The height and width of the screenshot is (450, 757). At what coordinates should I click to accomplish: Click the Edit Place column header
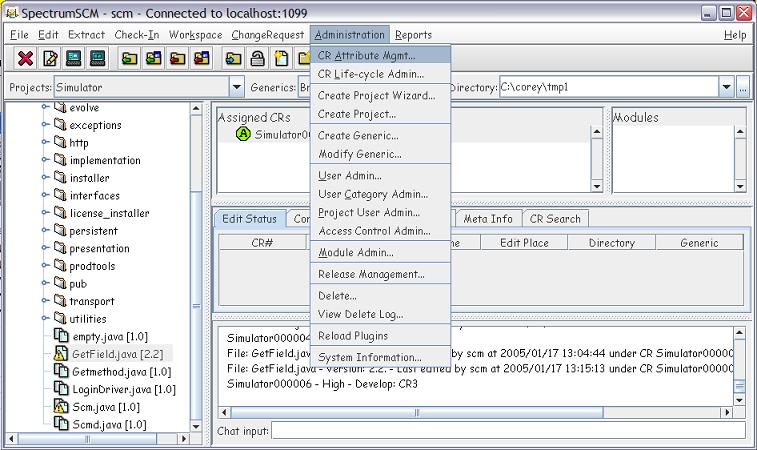coord(524,243)
